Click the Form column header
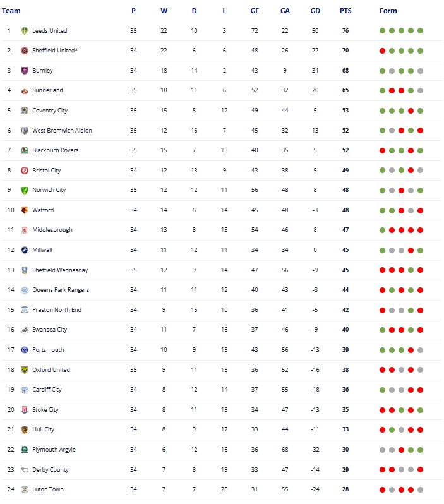 pos(388,11)
